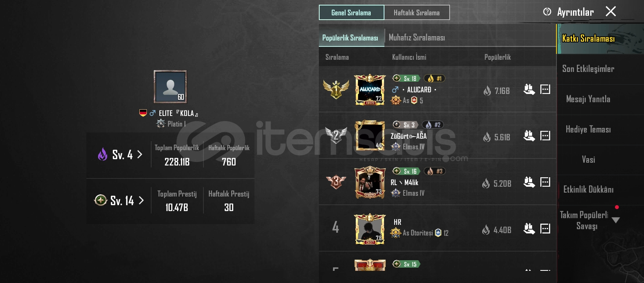
Task: Send a gift to ALUCARD using the gift icon
Action: (x=529, y=90)
